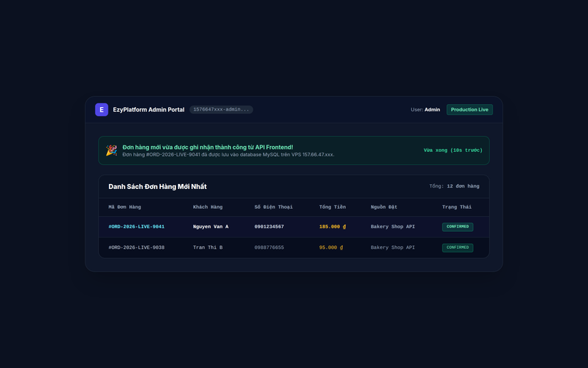588x368 pixels.
Task: Click the Trạng Thái column header
Action: [x=457, y=207]
